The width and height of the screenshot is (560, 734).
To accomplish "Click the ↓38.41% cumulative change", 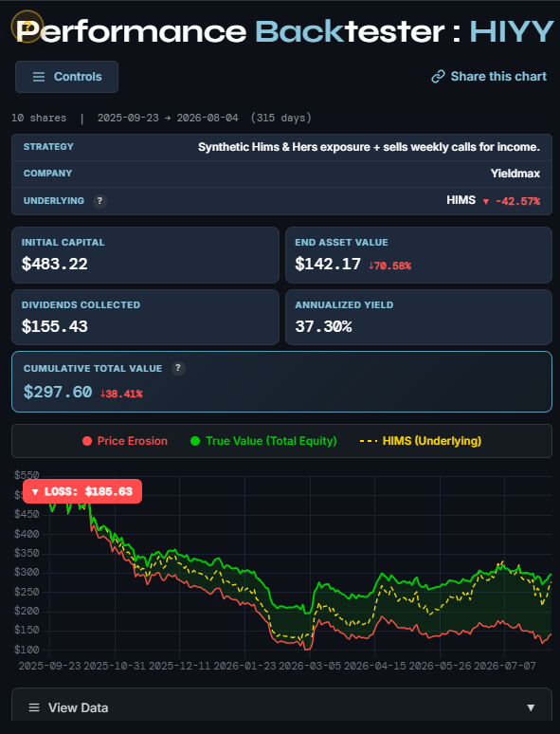I will click(x=121, y=394).
